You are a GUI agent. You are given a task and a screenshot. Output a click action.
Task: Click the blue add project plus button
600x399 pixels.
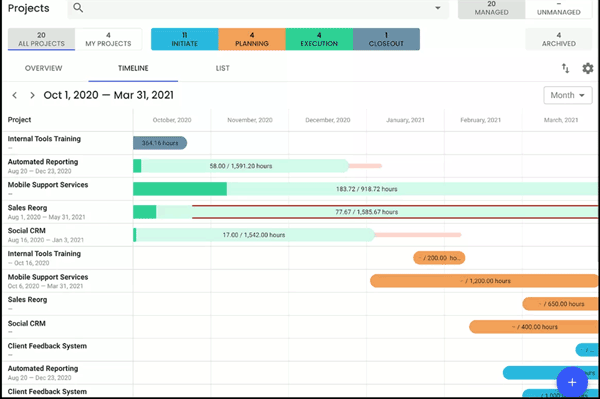(x=572, y=382)
